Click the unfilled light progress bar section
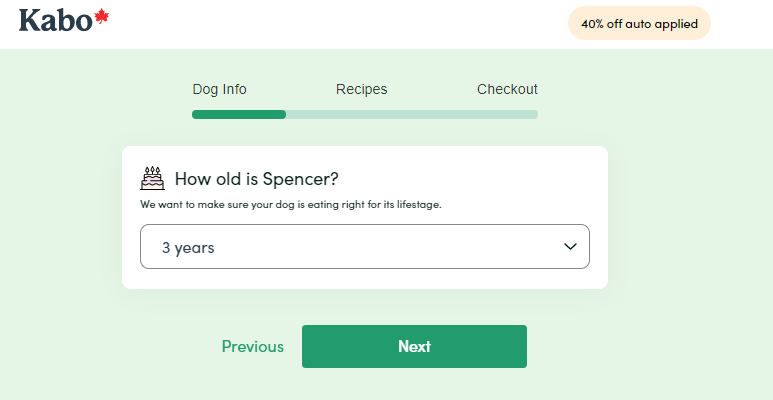 click(411, 114)
